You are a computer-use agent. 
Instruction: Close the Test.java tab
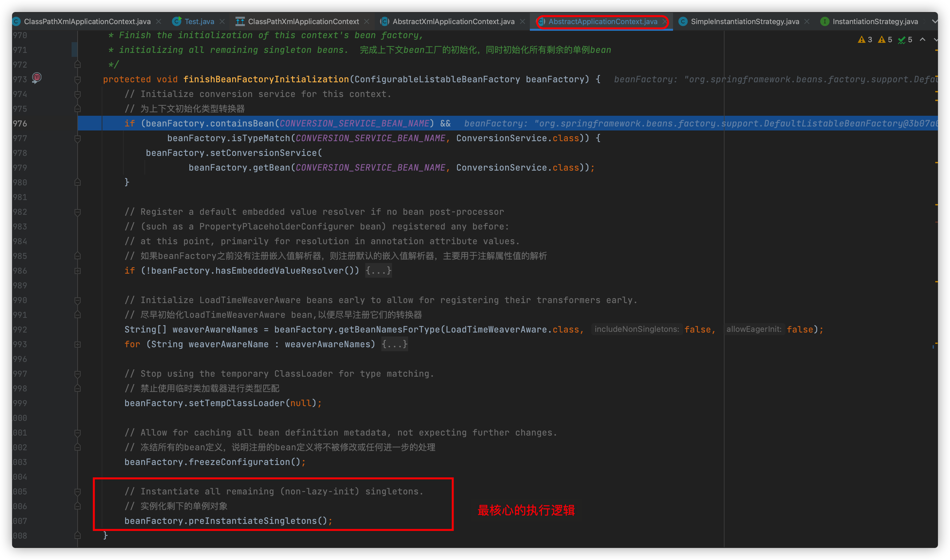click(222, 21)
